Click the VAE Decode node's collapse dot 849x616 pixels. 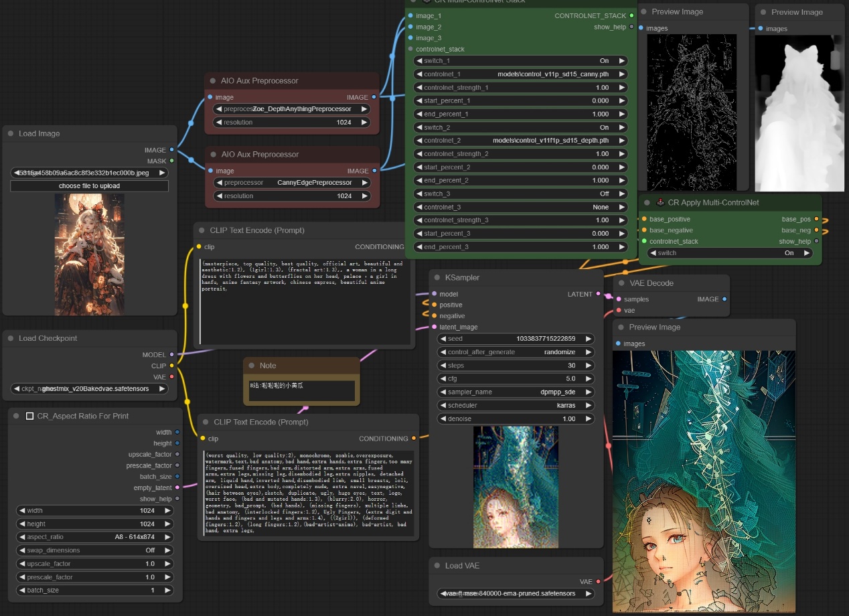[x=621, y=283]
